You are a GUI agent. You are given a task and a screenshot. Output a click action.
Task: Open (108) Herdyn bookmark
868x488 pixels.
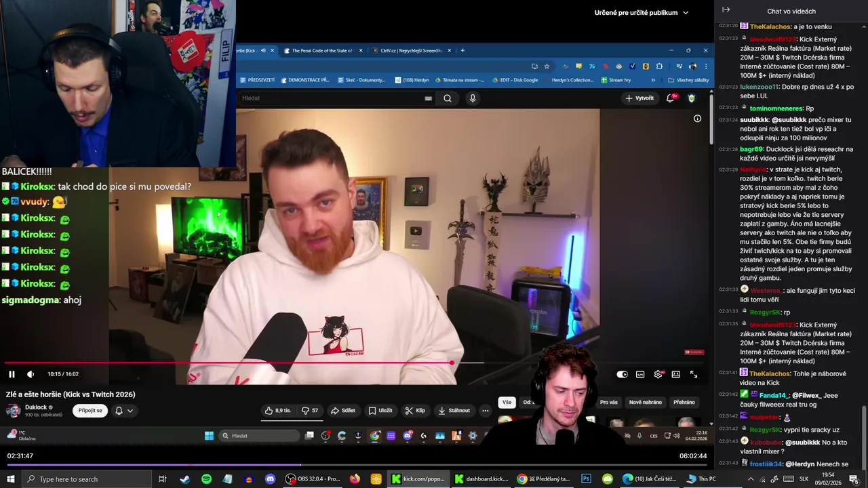tap(411, 80)
